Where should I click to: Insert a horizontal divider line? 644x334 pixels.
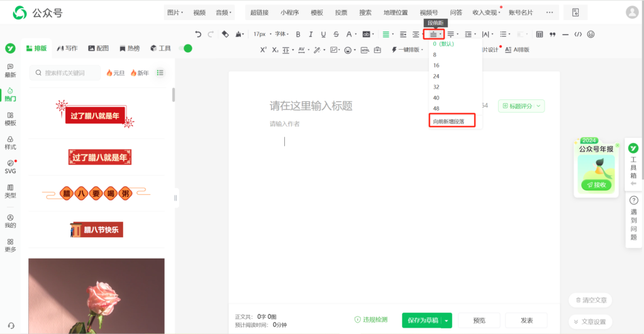[565, 34]
